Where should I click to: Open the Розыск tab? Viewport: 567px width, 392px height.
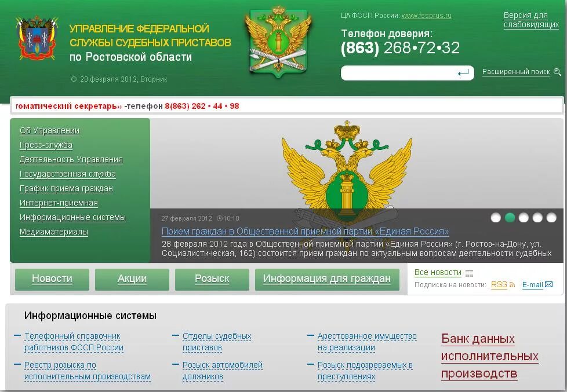(212, 279)
